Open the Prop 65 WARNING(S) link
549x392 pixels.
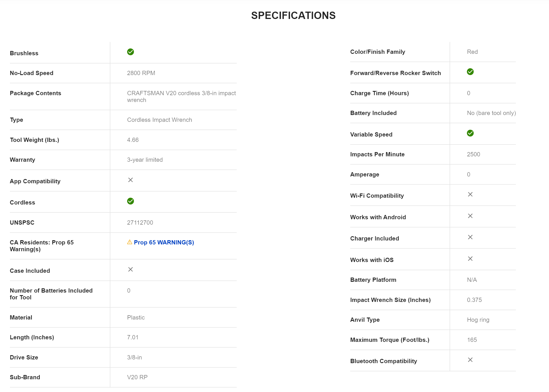tap(164, 242)
